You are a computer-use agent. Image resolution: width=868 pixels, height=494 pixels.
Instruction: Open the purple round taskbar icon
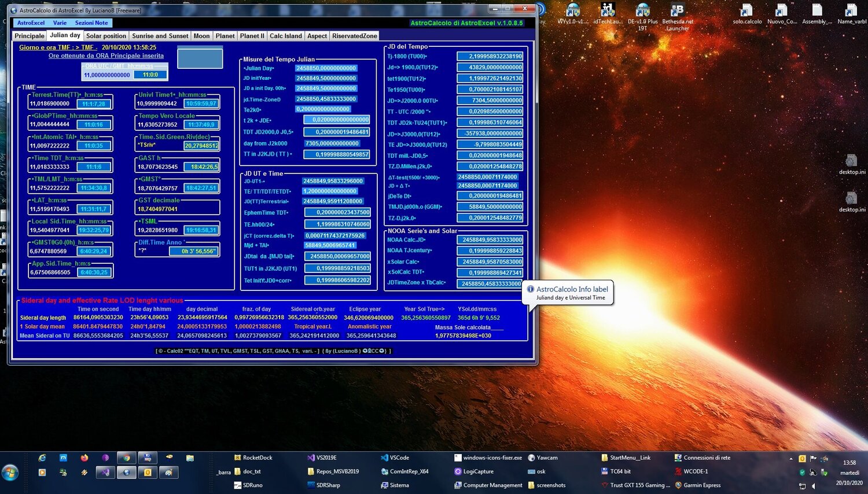pyautogui.click(x=105, y=458)
